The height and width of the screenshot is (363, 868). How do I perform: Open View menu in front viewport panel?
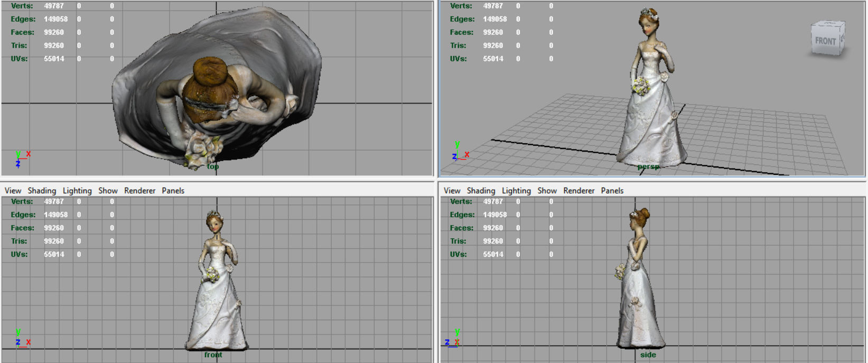point(13,191)
